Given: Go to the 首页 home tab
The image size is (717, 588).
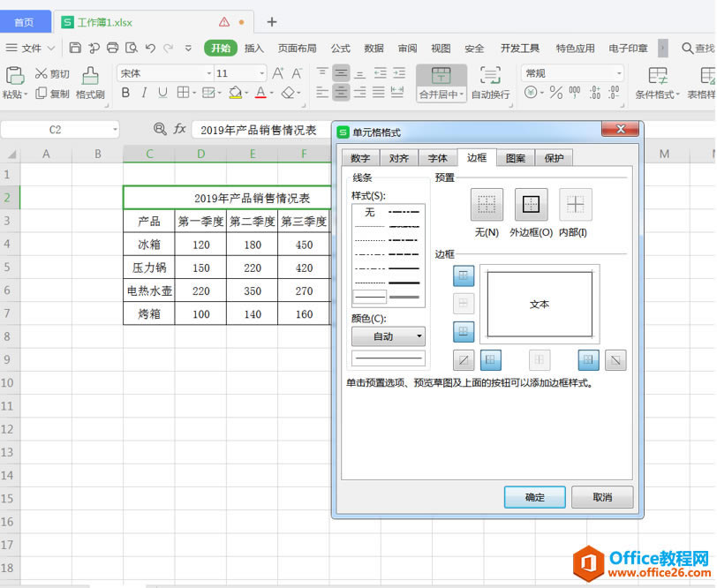Looking at the screenshot, I should 24,22.
